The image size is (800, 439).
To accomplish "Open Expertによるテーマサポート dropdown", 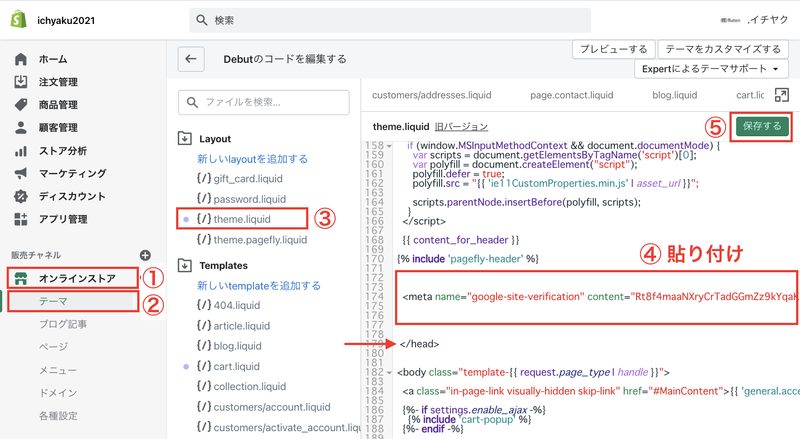I will tap(711, 69).
